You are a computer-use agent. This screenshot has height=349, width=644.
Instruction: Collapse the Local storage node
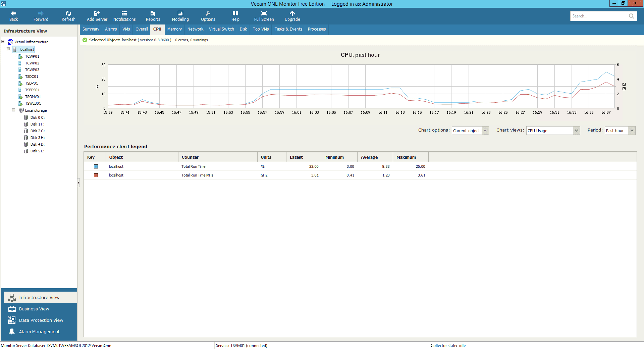(14, 110)
